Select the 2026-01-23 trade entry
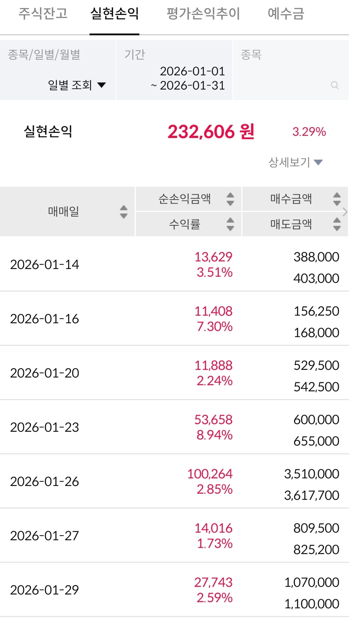This screenshot has width=349, height=644. coord(174,427)
